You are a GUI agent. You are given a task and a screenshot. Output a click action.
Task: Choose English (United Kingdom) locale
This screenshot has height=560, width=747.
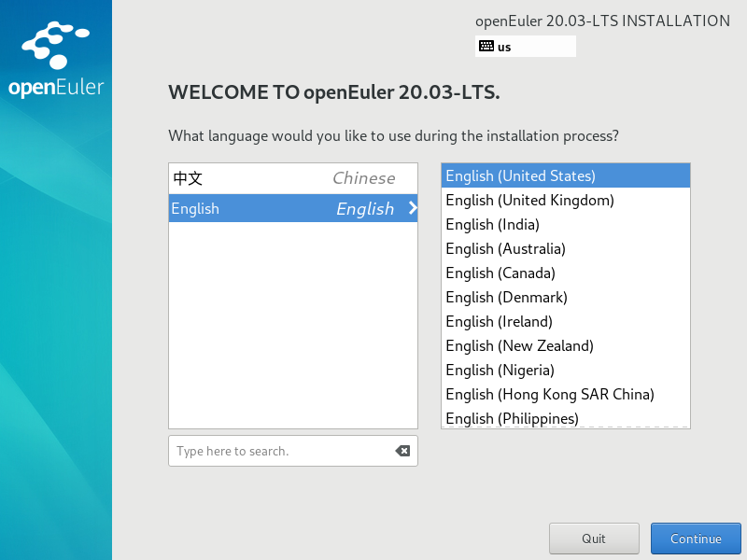point(566,200)
